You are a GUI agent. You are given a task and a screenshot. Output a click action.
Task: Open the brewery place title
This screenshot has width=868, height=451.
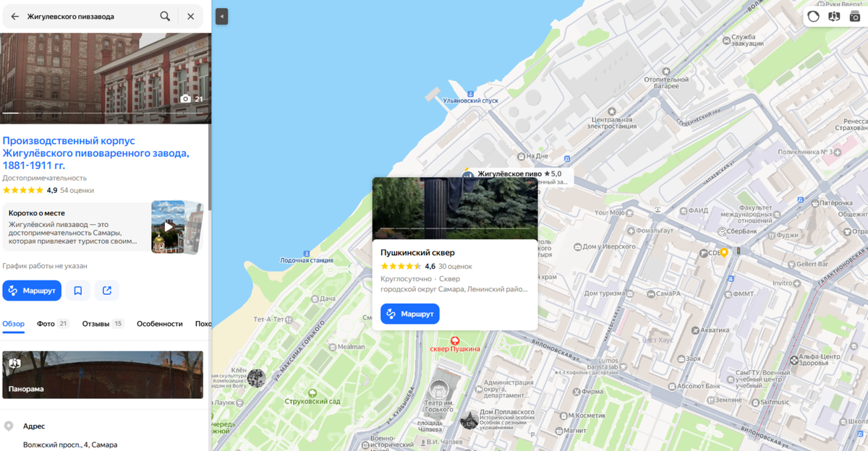[96, 153]
